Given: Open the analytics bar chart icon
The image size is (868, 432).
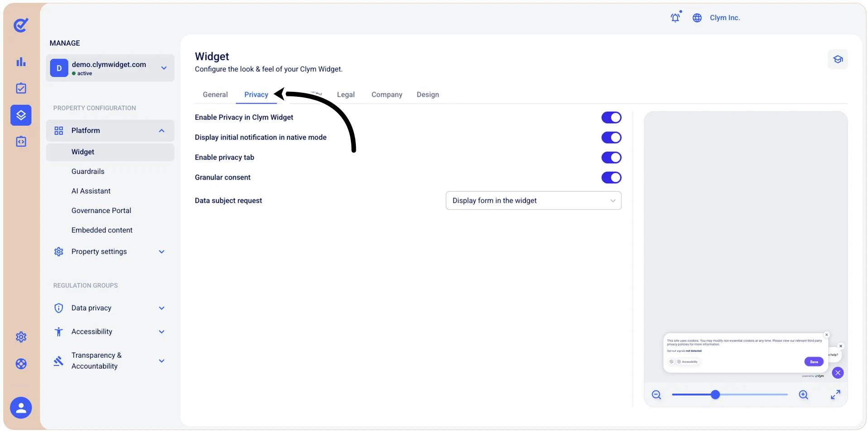Looking at the screenshot, I should 21,62.
